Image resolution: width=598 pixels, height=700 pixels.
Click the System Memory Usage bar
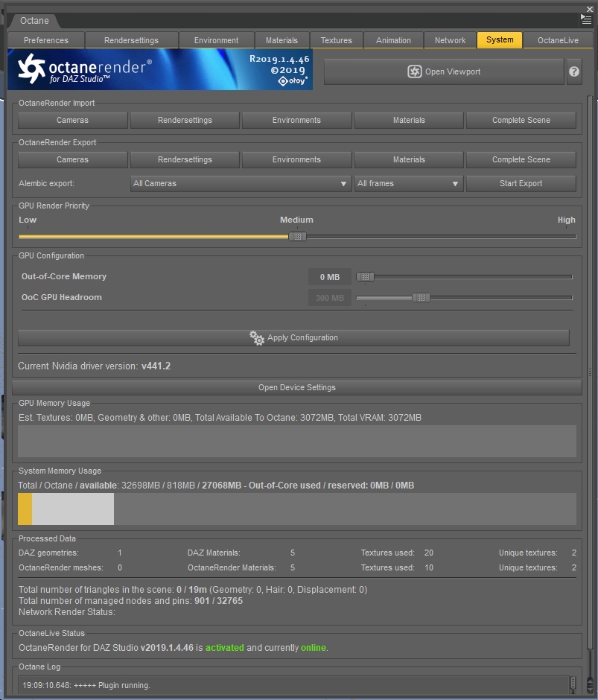[x=297, y=509]
